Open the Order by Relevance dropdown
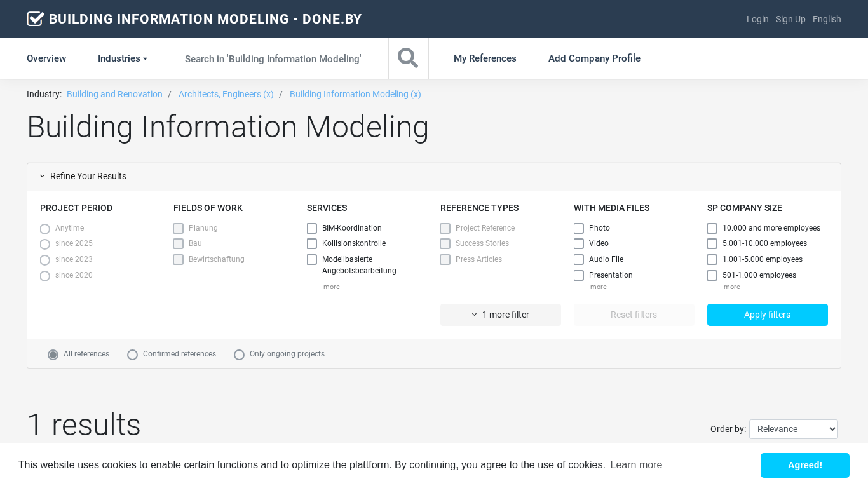868x488 pixels. pos(794,429)
